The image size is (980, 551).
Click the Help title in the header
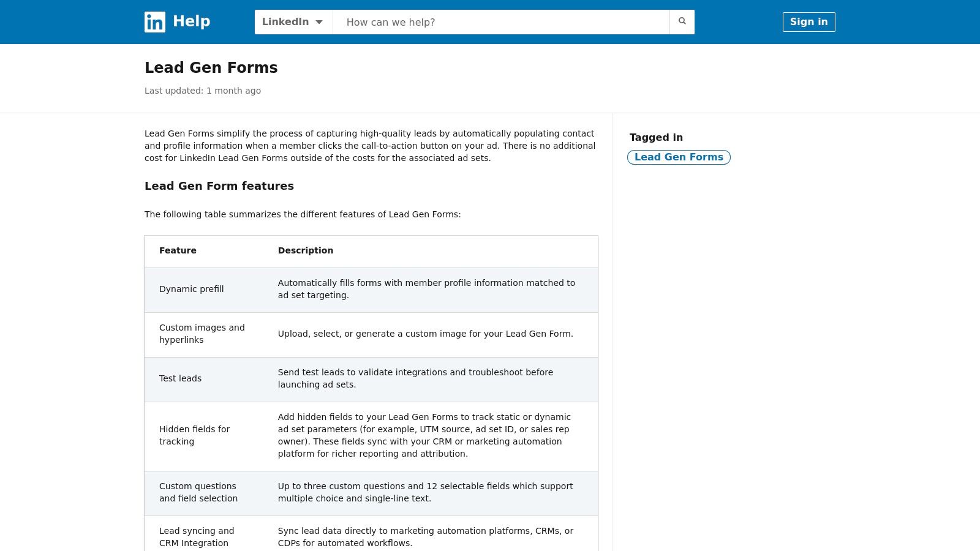191,21
